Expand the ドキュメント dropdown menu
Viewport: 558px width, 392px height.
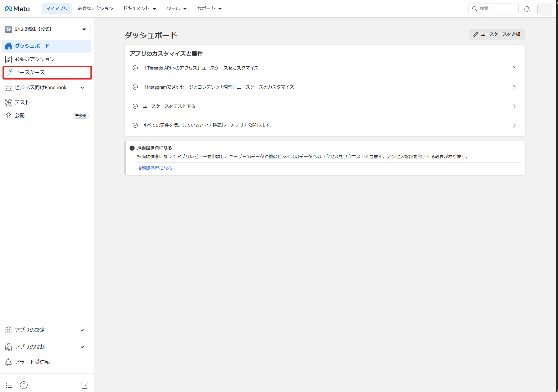140,9
